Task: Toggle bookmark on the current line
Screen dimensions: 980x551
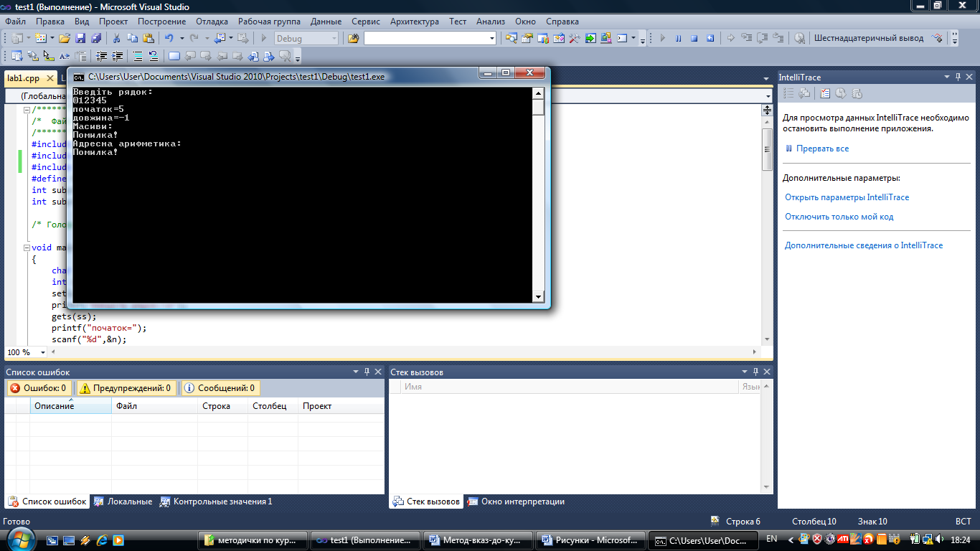Action: tap(174, 56)
